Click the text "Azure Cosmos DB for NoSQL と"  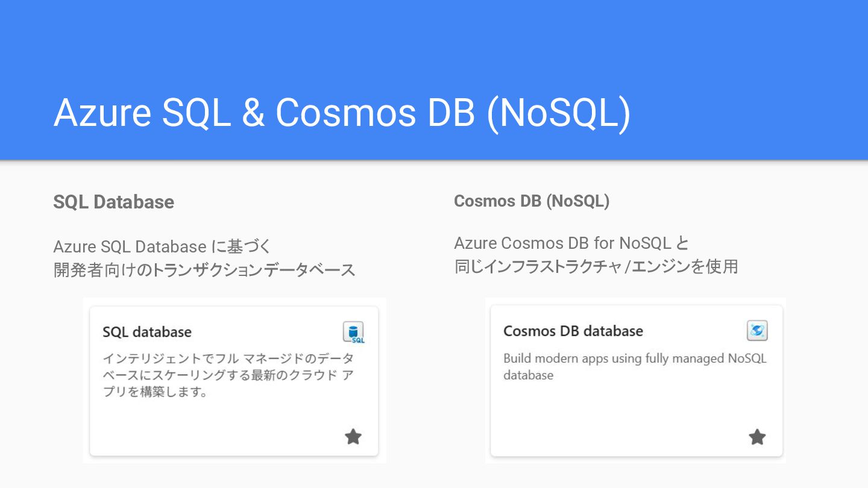coord(571,243)
